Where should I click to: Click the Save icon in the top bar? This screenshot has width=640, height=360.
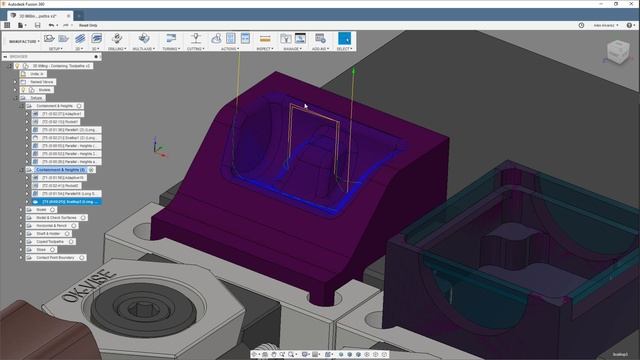coord(38,25)
